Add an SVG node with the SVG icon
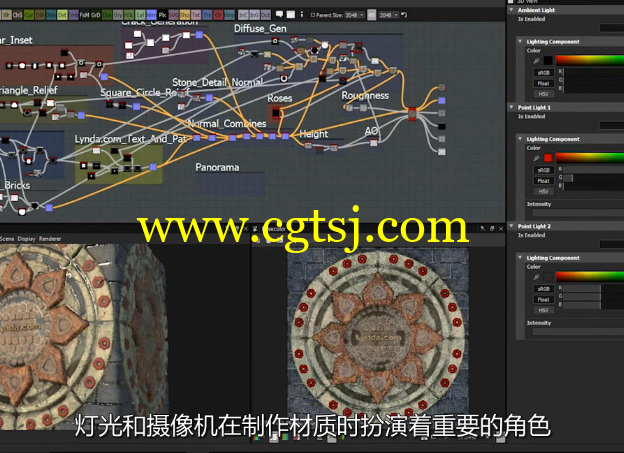 [174, 15]
